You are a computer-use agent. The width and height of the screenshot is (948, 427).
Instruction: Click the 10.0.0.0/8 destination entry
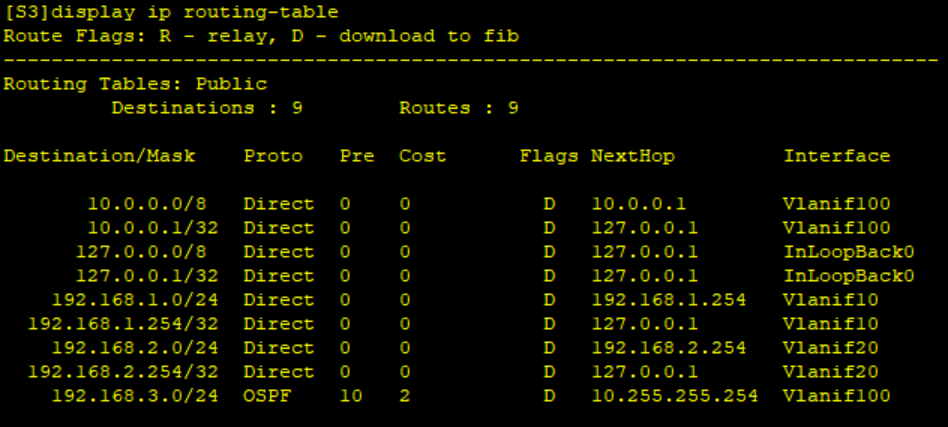click(x=147, y=204)
